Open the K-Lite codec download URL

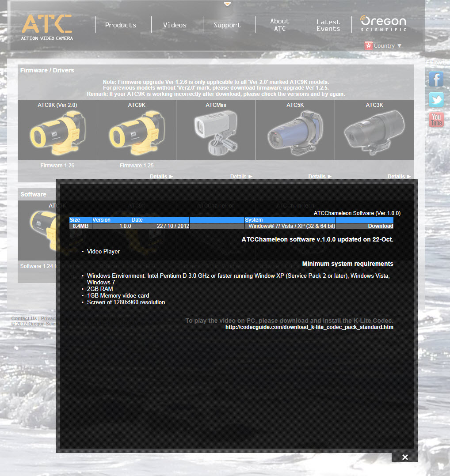(309, 327)
